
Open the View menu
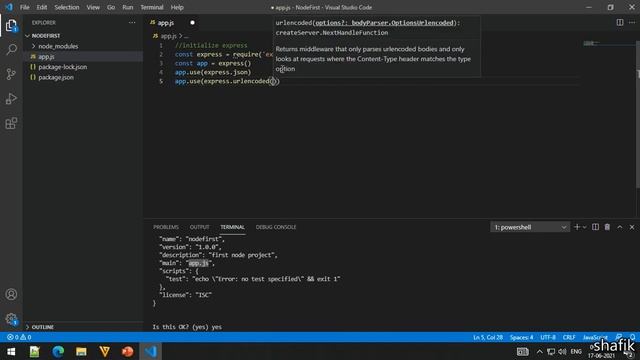pyautogui.click(x=93, y=7)
